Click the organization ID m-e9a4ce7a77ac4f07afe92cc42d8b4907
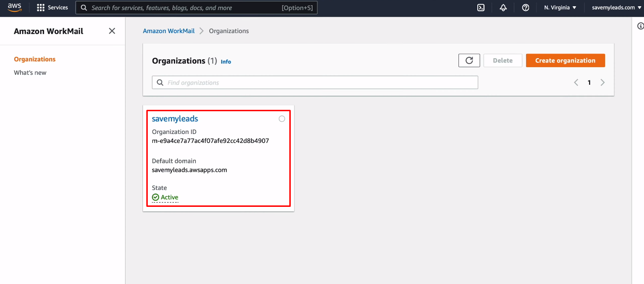Image resolution: width=644 pixels, height=284 pixels. coord(210,141)
